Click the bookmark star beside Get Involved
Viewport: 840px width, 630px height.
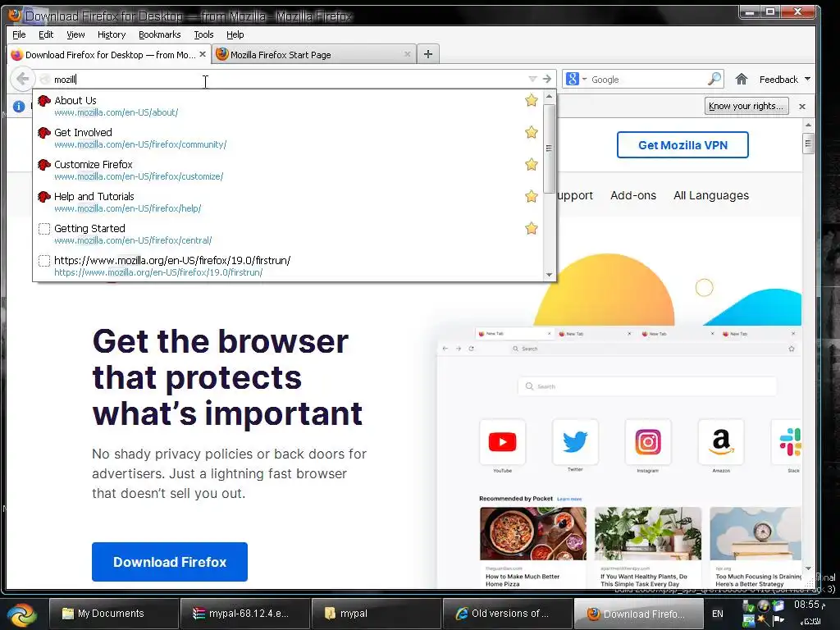click(531, 132)
